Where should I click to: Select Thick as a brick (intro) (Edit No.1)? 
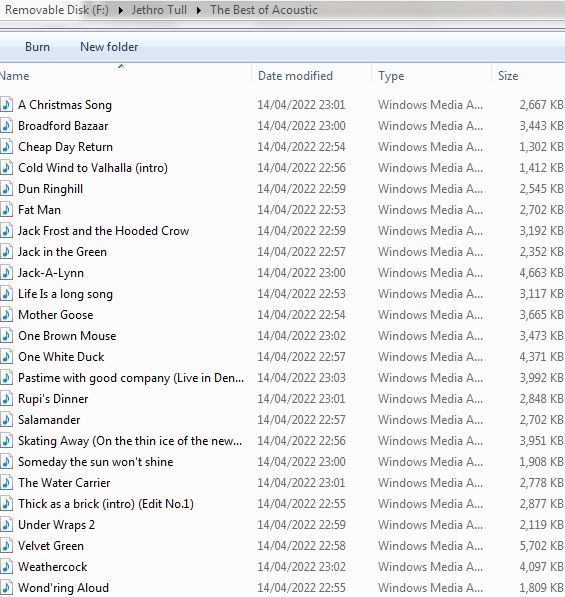[106, 504]
